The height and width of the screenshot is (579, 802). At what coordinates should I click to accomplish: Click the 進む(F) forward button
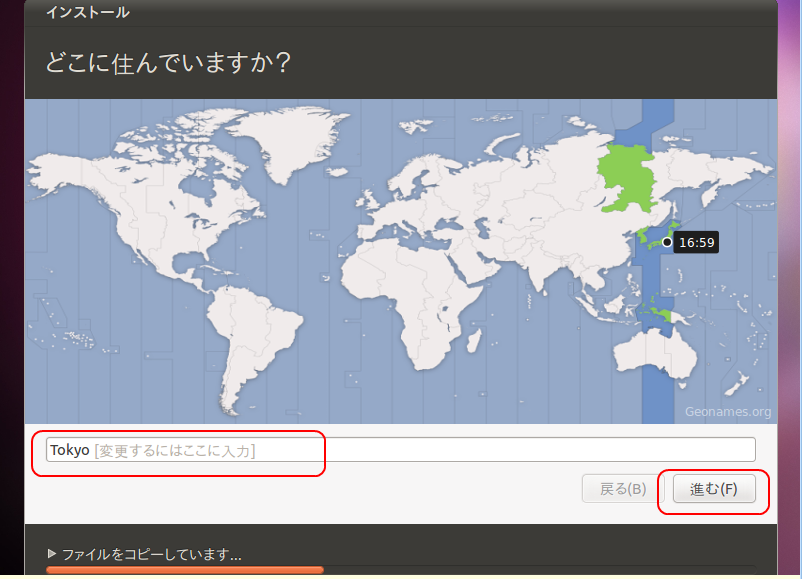tap(714, 489)
